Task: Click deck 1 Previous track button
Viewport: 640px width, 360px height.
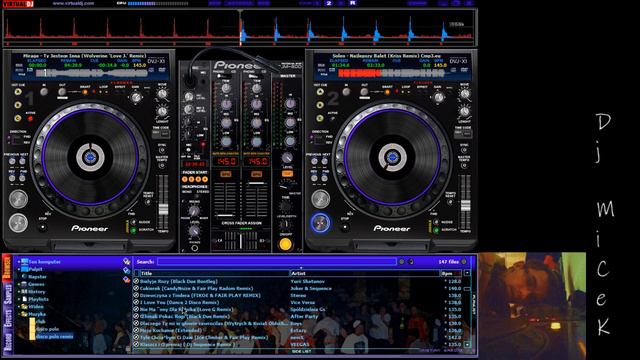Action: point(13,161)
